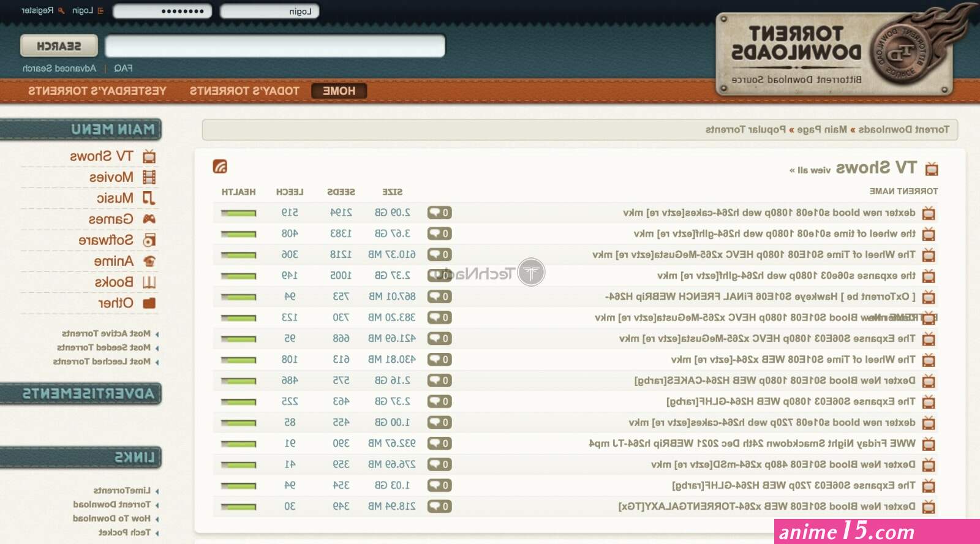
Task: Open comments bubble for the 3.67 GB wheel of time torrent
Action: coord(440,233)
